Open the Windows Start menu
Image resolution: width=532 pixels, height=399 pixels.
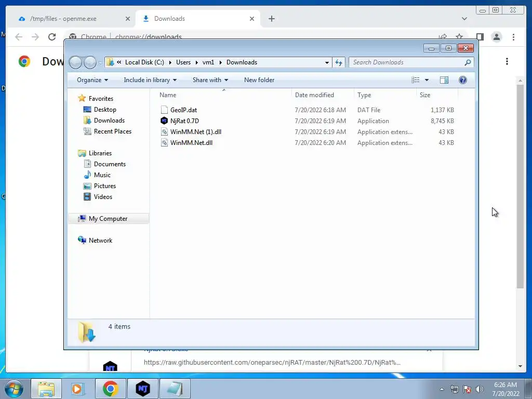[x=14, y=389]
